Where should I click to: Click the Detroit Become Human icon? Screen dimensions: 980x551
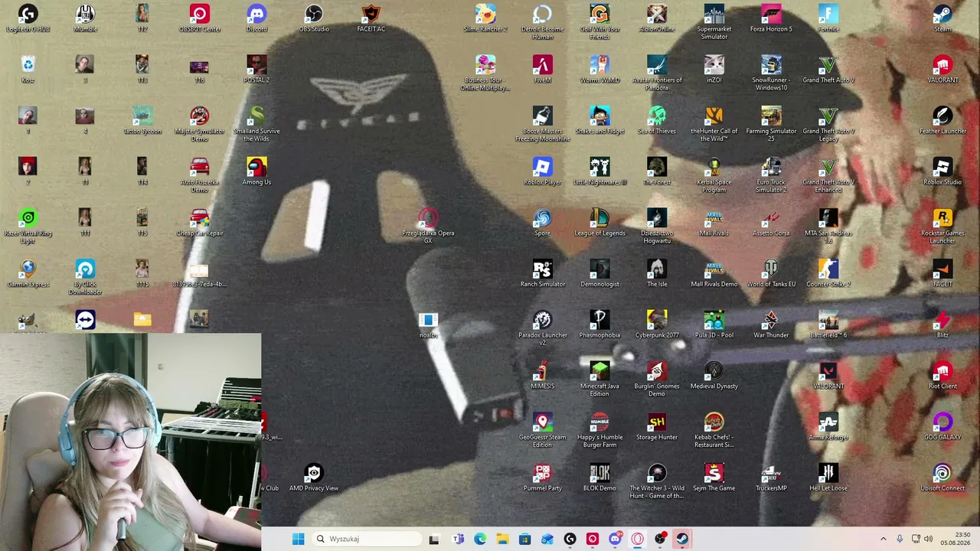(x=543, y=22)
